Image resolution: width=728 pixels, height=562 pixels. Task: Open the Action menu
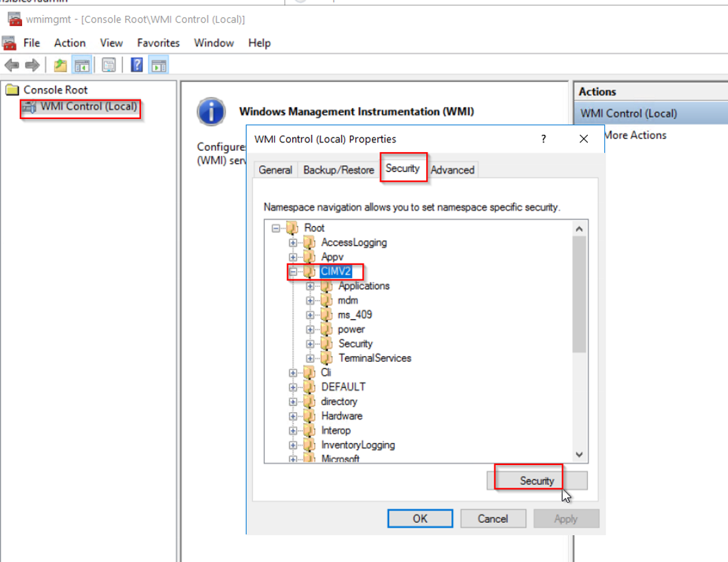69,43
